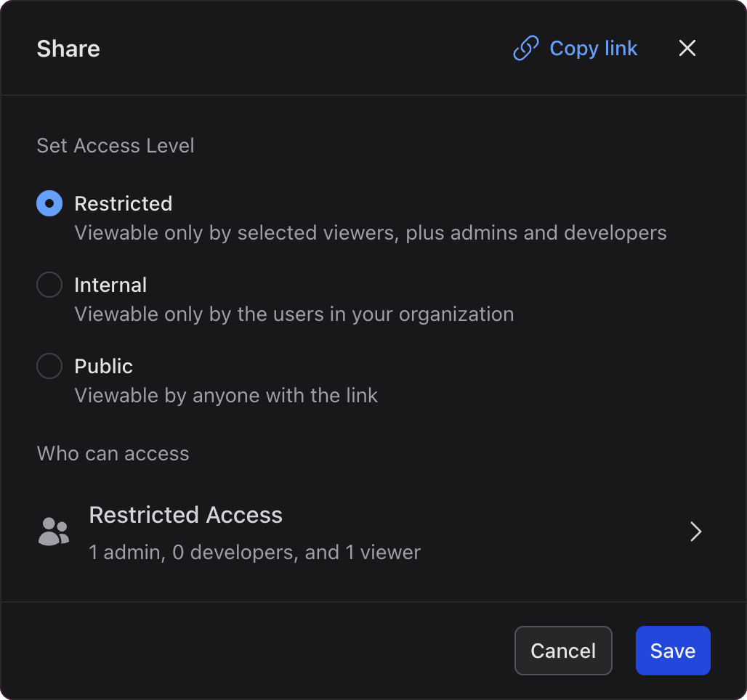Open the Restricted Access row title
747x700 pixels.
(x=185, y=516)
